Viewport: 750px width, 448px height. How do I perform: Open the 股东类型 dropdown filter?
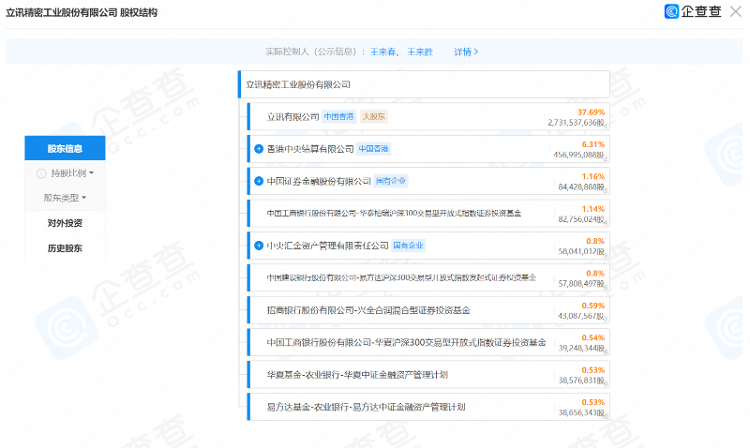click(65, 198)
